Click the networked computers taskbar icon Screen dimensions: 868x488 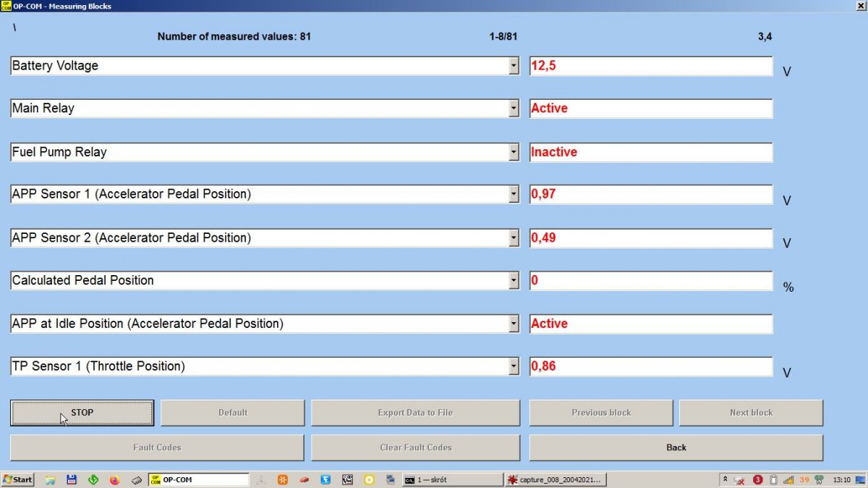click(x=391, y=479)
